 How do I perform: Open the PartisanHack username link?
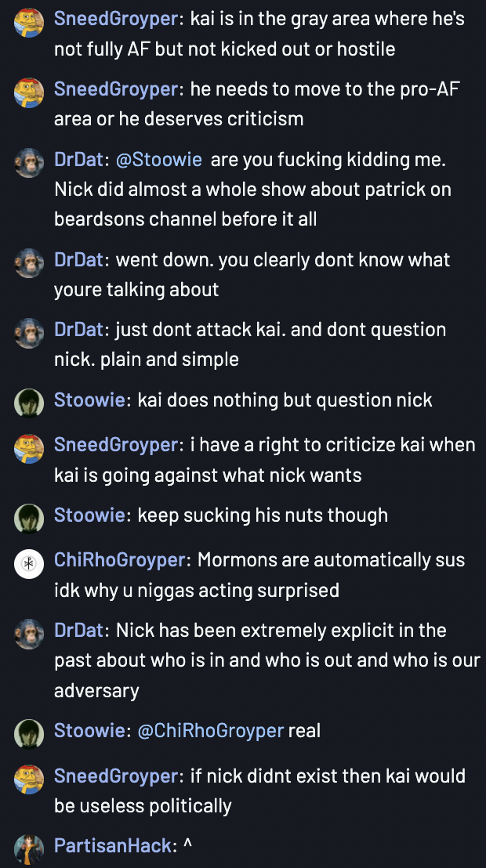pos(113,845)
